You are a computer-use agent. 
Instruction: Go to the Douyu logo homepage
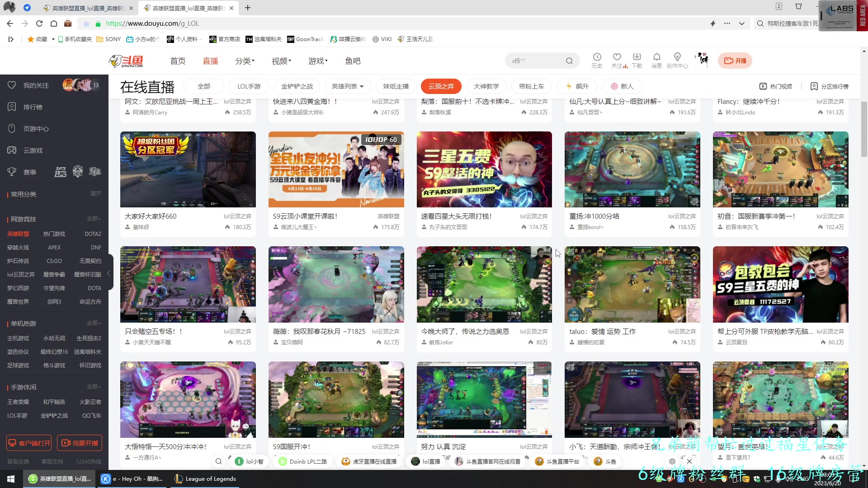pos(126,61)
